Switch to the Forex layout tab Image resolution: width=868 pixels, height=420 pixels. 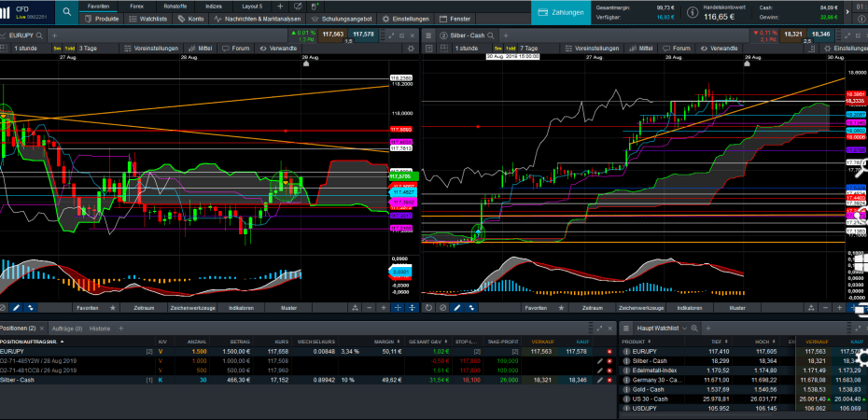click(x=135, y=6)
